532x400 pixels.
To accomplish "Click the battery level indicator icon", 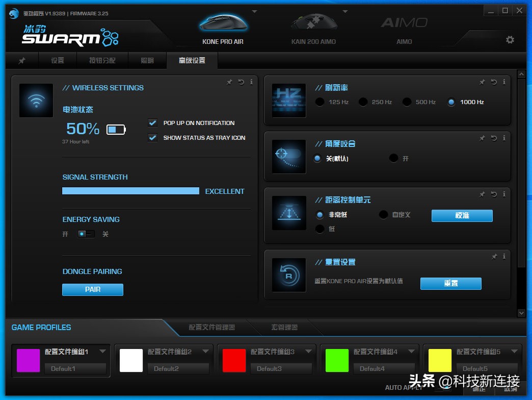I will tap(116, 130).
